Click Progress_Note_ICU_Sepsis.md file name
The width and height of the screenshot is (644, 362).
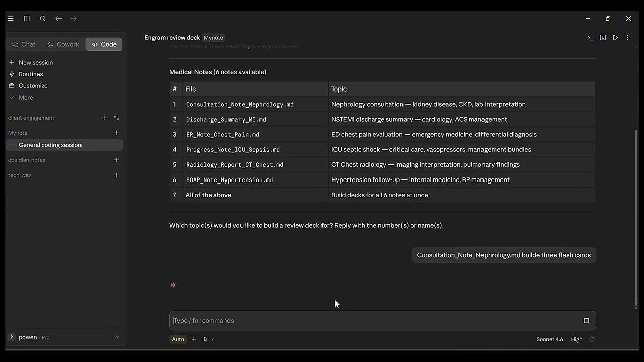click(x=233, y=149)
